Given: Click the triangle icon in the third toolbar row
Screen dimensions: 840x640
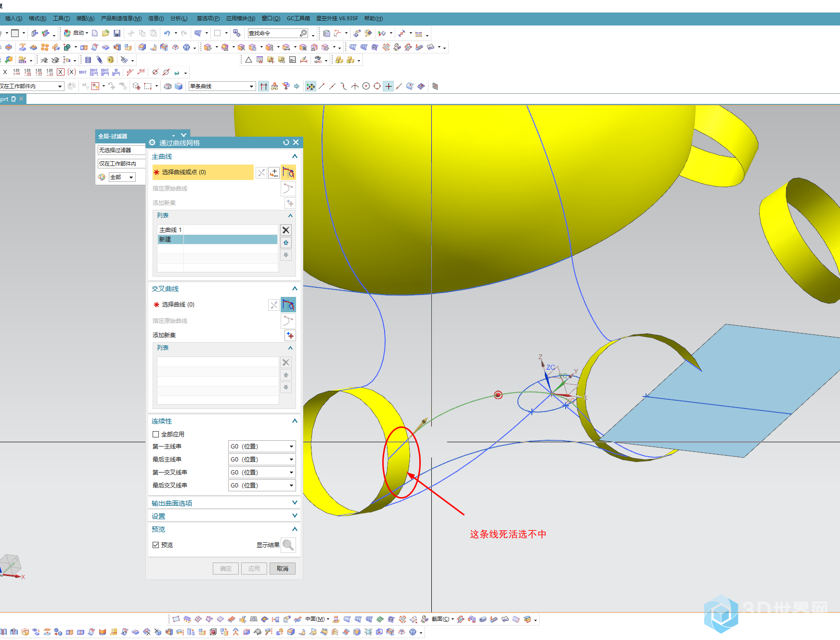Looking at the screenshot, I should pyautogui.click(x=248, y=60).
